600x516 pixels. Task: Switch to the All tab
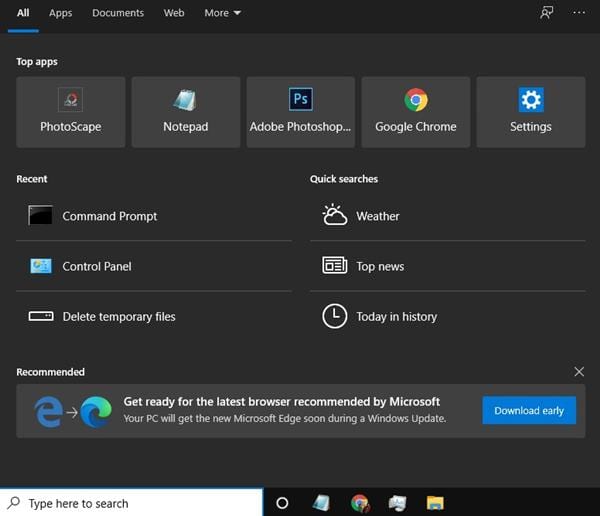(x=23, y=13)
